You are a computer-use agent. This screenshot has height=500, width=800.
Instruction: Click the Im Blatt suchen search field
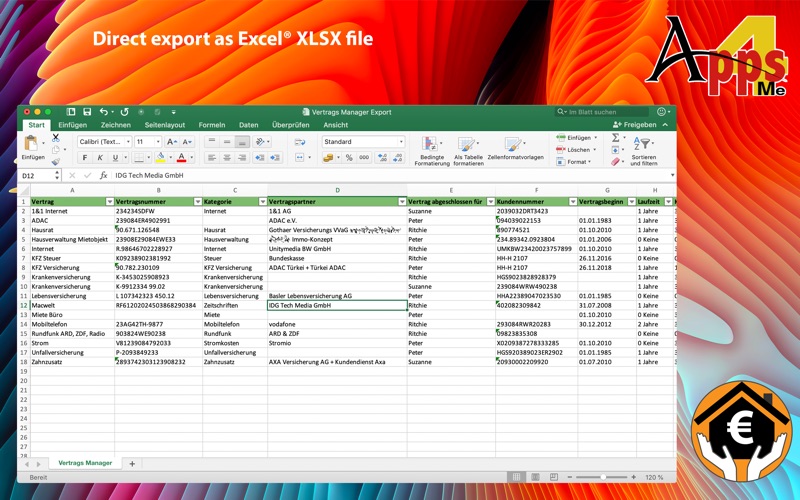(602, 112)
